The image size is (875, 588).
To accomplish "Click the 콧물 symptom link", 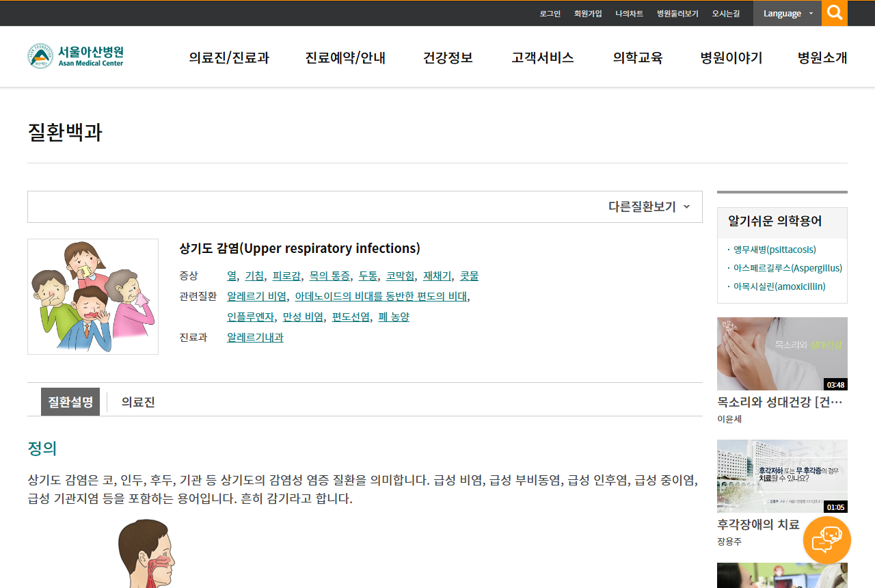I will [469, 276].
